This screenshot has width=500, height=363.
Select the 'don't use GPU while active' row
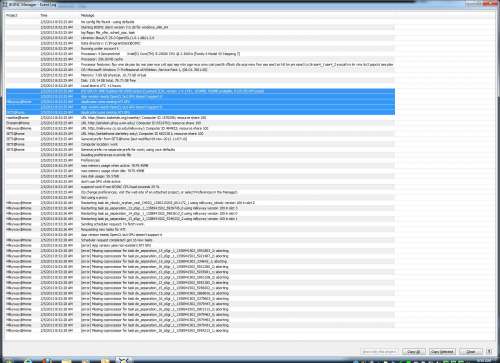click(200, 182)
